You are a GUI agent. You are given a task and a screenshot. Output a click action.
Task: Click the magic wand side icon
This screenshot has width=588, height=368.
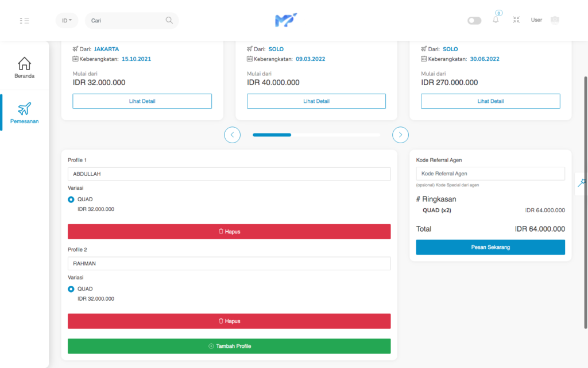coord(582,182)
